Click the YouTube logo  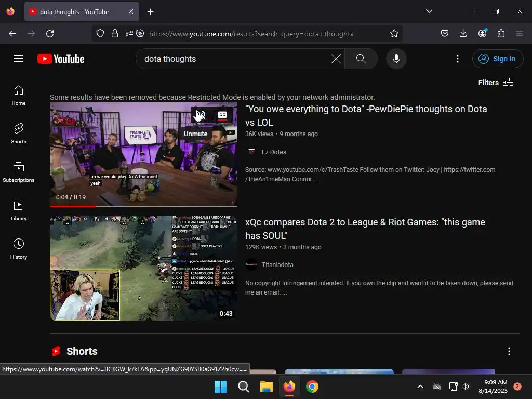[x=61, y=59]
